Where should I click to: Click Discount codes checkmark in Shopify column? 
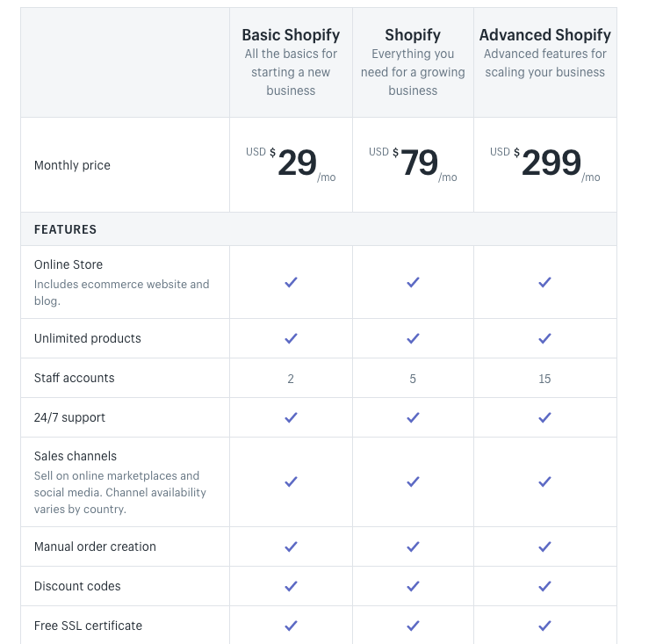tap(413, 586)
